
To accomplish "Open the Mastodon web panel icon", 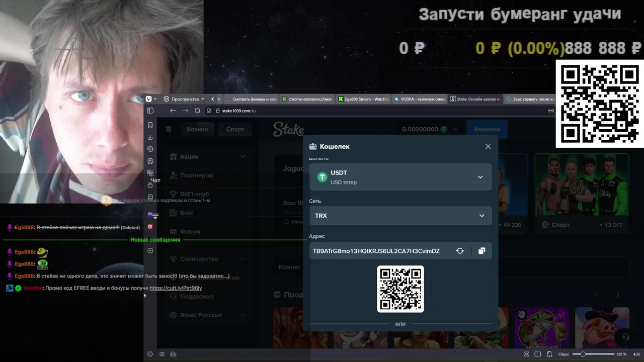I will (x=150, y=215).
